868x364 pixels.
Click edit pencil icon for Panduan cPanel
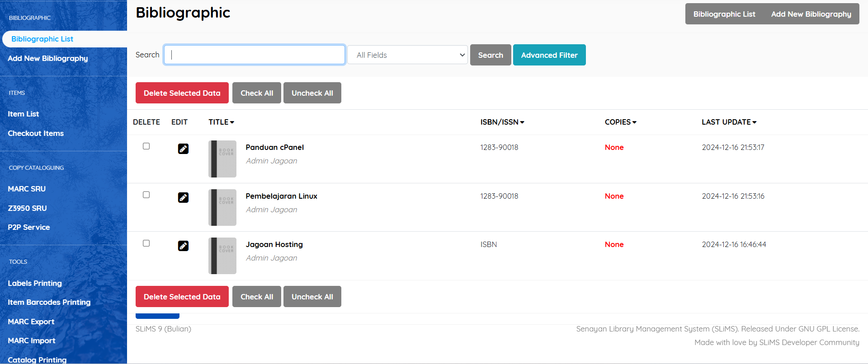[183, 149]
